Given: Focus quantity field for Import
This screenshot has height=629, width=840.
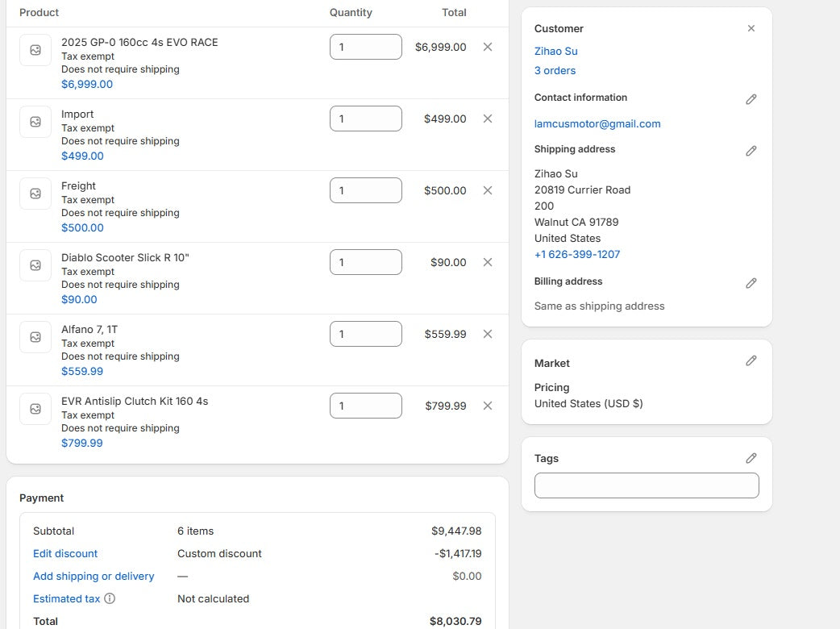Looking at the screenshot, I should click(366, 119).
